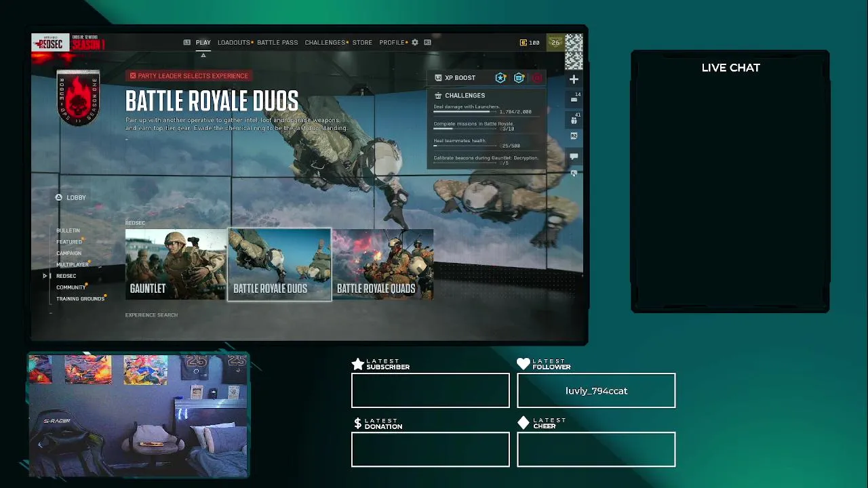Click the diamond icon for Latest Cheer

[x=523, y=423]
